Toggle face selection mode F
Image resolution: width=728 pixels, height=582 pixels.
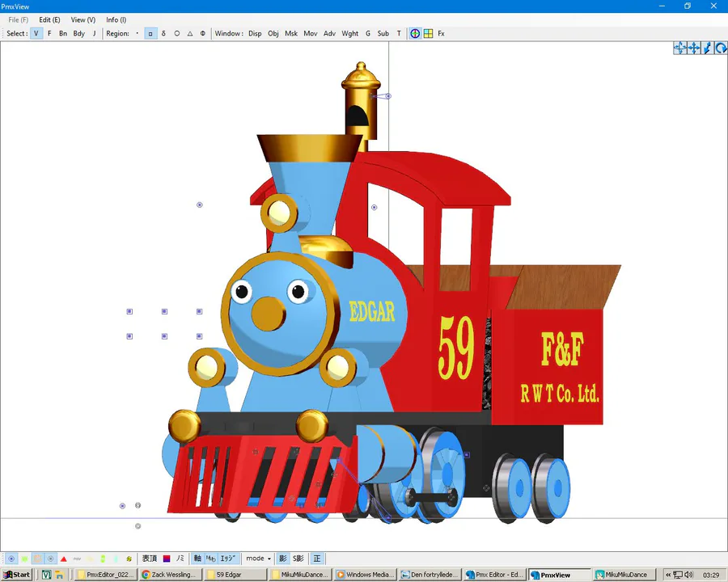click(49, 33)
